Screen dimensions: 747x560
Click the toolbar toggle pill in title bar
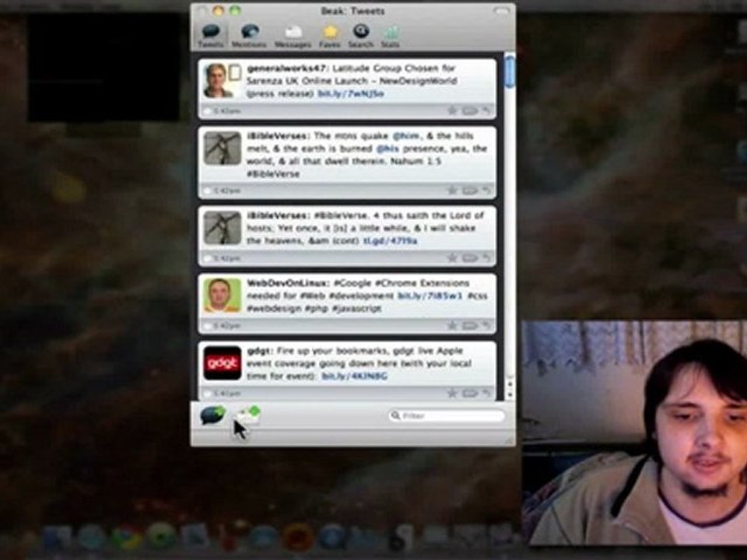click(x=501, y=11)
